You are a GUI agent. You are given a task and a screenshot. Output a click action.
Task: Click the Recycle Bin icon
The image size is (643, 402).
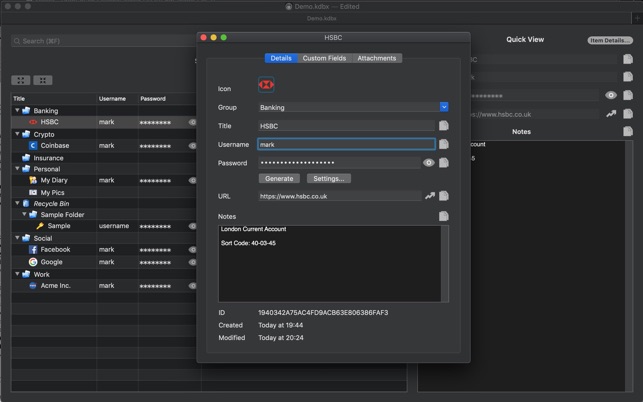pyautogui.click(x=26, y=203)
